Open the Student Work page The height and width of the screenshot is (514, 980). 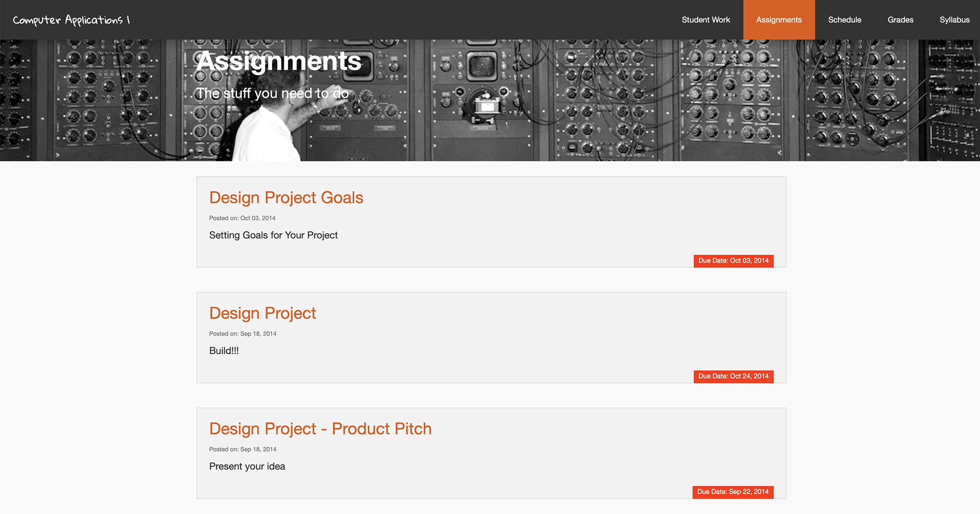(x=705, y=20)
